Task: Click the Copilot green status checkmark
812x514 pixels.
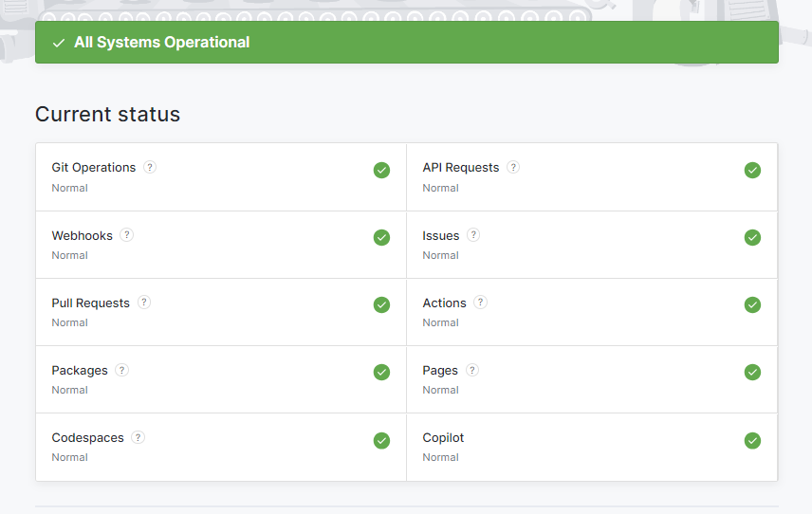Action: 752,440
